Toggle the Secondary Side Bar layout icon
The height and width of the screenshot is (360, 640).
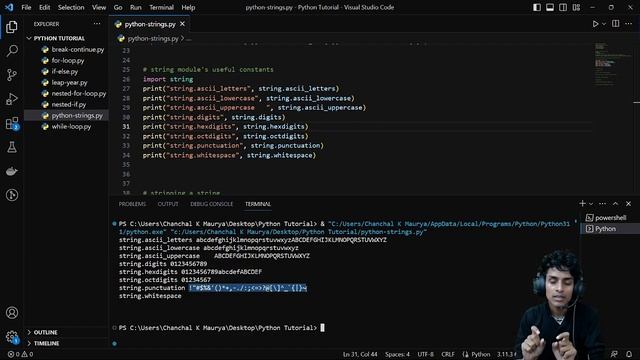(x=563, y=7)
